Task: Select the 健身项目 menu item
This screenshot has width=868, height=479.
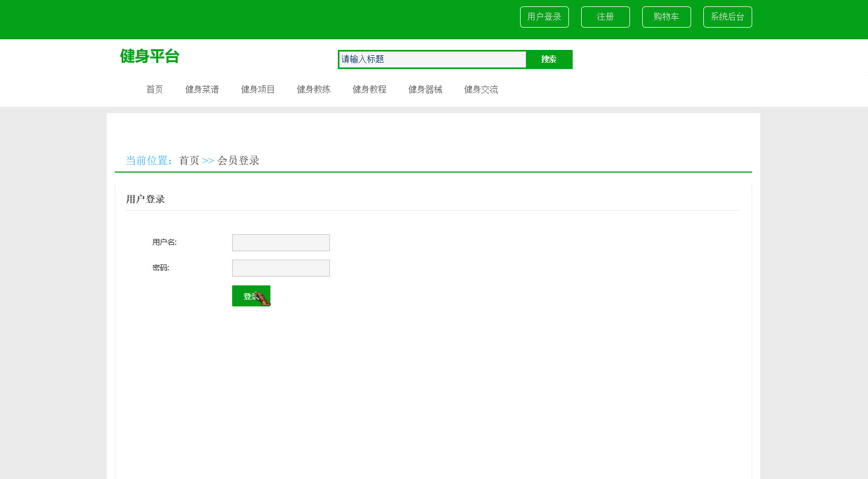Action: coord(258,89)
